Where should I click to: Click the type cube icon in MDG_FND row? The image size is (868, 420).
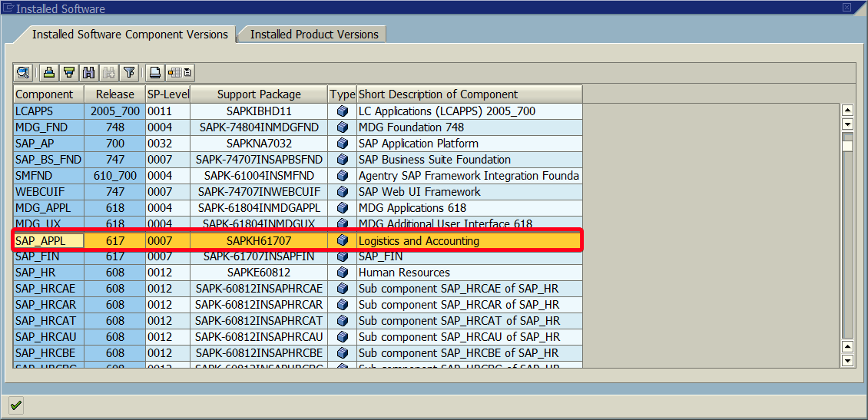tap(342, 127)
